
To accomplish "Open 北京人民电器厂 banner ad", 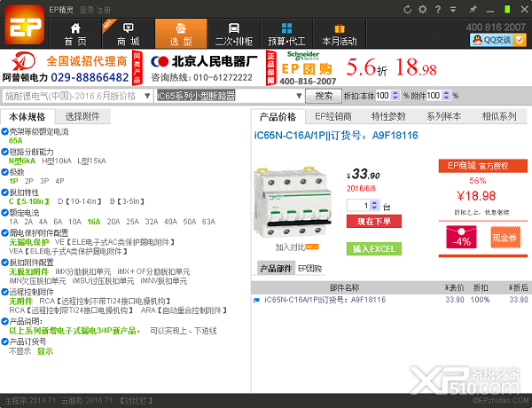I will pyautogui.click(x=204, y=68).
